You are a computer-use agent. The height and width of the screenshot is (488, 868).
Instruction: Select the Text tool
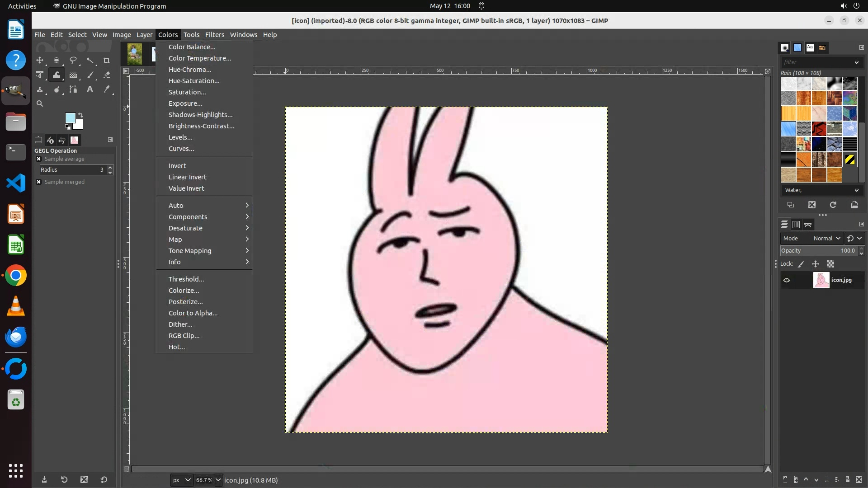[x=90, y=89]
